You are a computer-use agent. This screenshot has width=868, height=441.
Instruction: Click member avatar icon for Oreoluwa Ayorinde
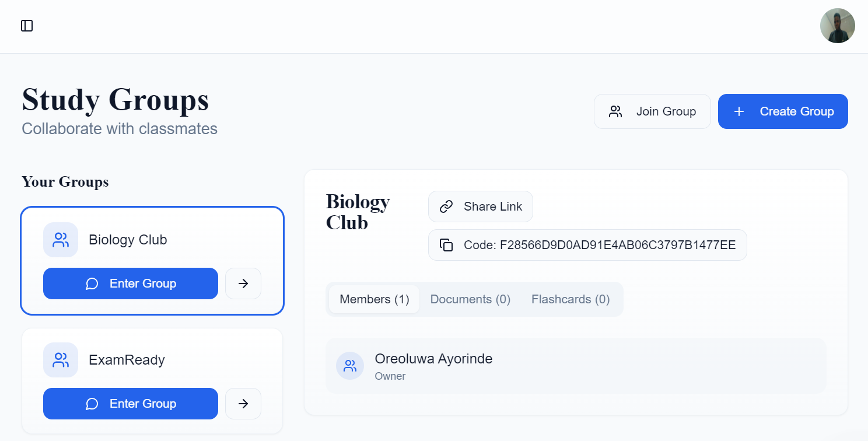point(350,366)
